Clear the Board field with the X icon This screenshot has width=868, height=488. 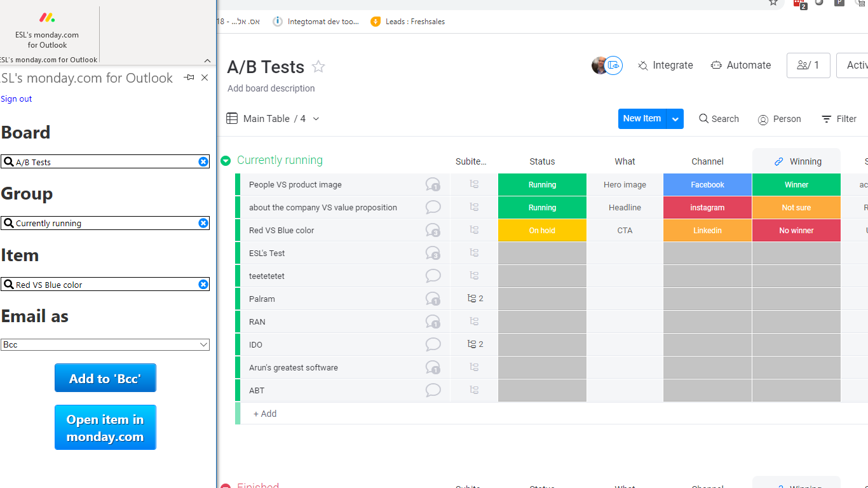(203, 162)
